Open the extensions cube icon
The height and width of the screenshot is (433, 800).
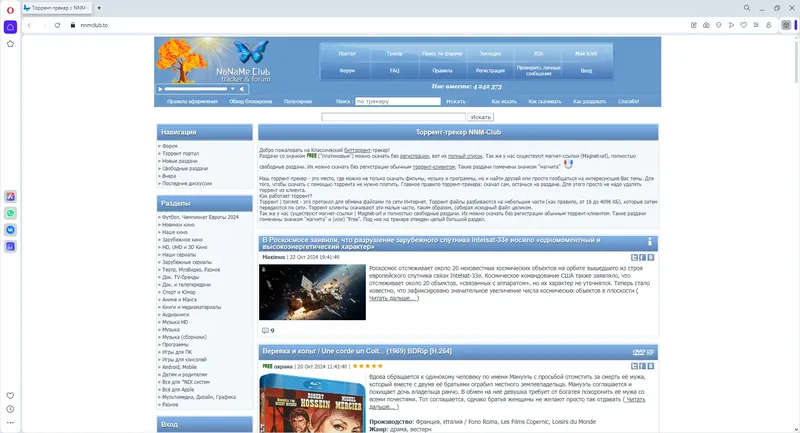pyautogui.click(x=786, y=25)
